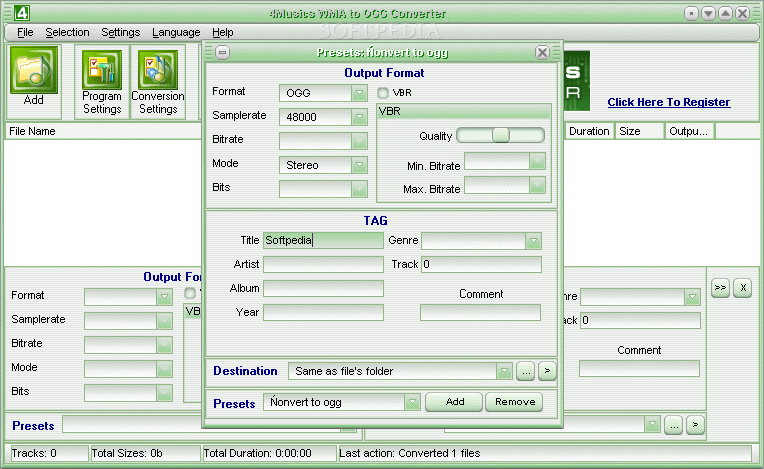This screenshot has width=764, height=469.
Task: Click the Album input field
Action: tap(323, 288)
